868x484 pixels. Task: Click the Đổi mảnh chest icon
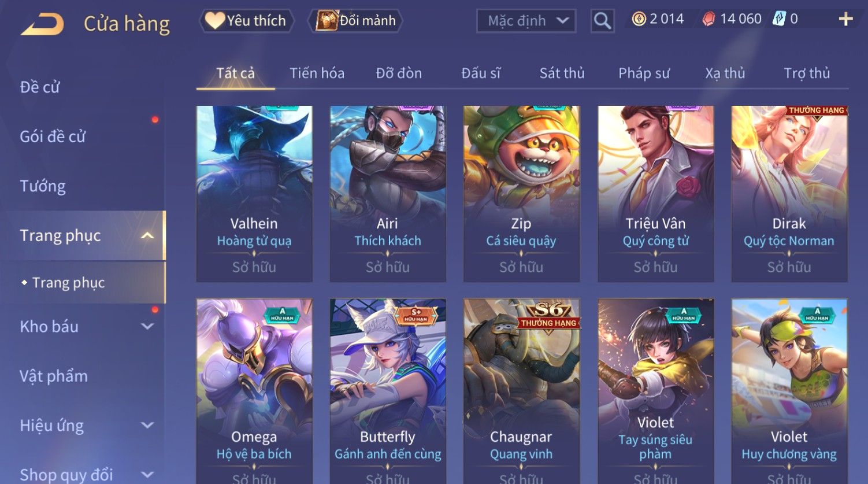(326, 21)
